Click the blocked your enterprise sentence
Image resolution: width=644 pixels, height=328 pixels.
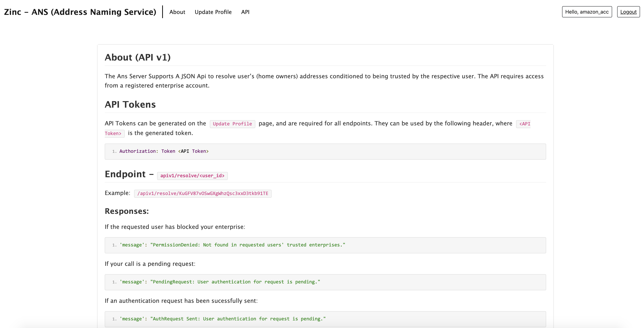coord(175,227)
